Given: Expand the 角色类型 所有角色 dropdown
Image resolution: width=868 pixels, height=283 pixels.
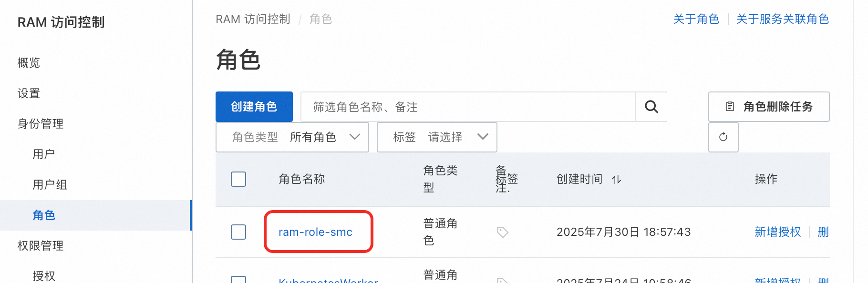Looking at the screenshot, I should point(292,137).
